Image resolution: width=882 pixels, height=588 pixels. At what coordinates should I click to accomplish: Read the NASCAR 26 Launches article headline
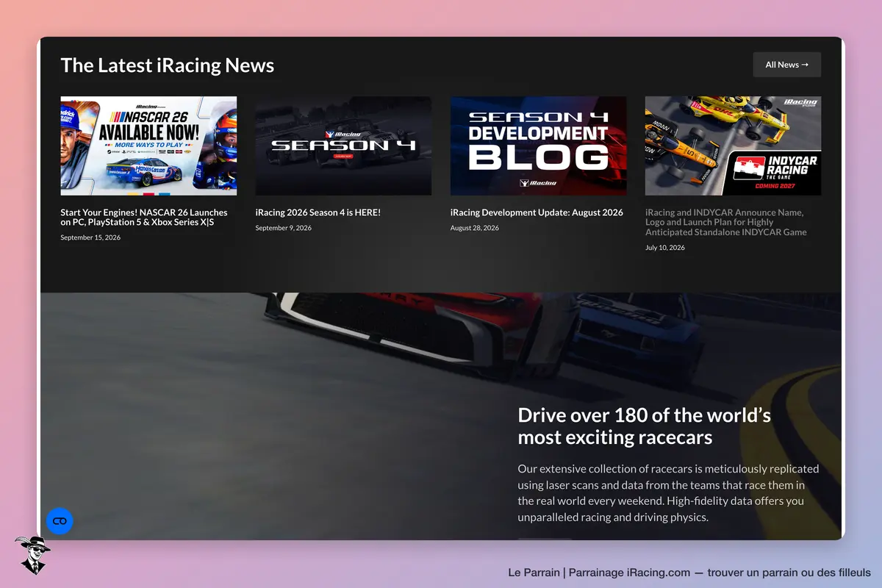point(144,217)
